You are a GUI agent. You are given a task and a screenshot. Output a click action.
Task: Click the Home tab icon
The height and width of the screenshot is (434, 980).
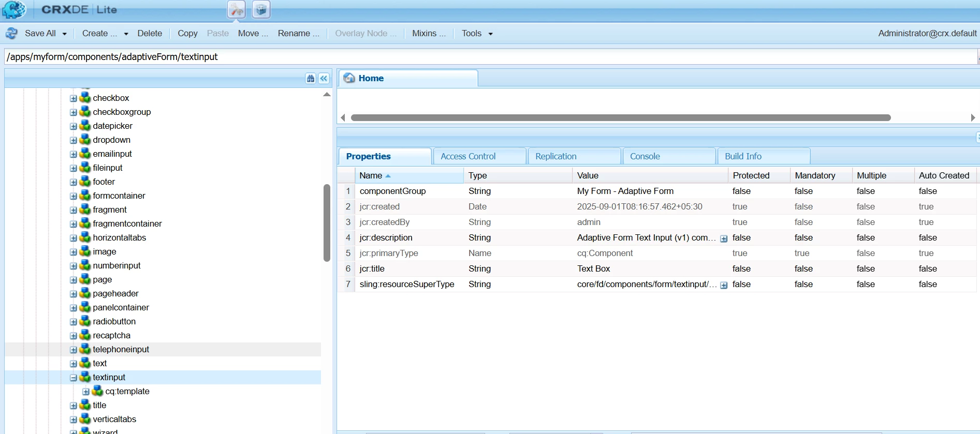[x=349, y=78]
